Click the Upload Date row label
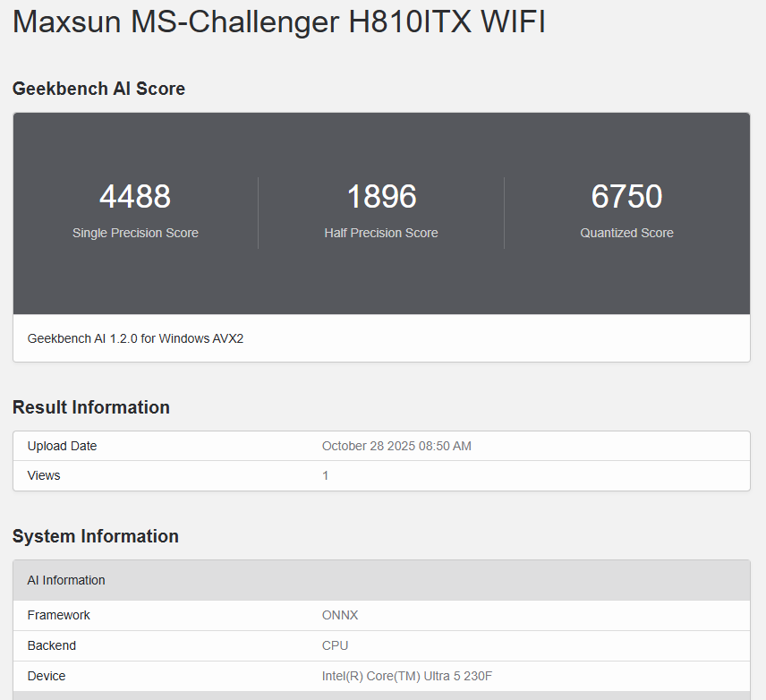766x700 pixels. pyautogui.click(x=62, y=447)
